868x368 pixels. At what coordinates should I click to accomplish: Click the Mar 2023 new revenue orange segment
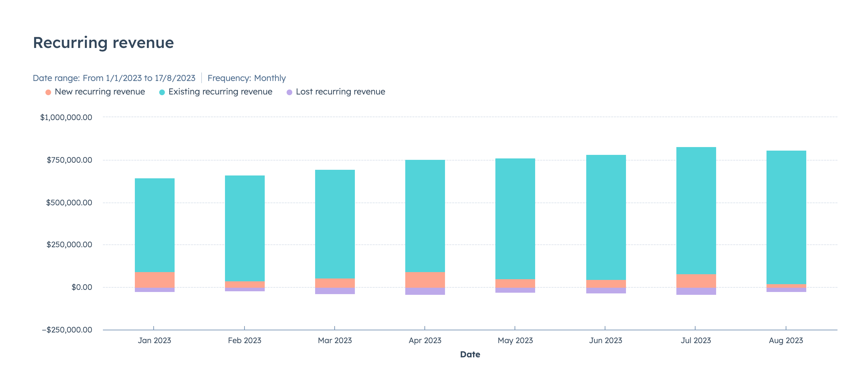click(x=335, y=283)
